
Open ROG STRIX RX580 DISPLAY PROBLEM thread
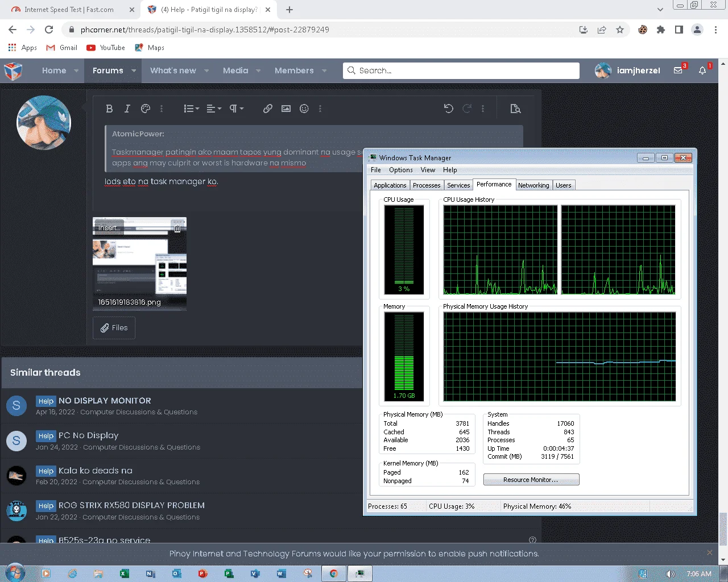[x=131, y=505]
